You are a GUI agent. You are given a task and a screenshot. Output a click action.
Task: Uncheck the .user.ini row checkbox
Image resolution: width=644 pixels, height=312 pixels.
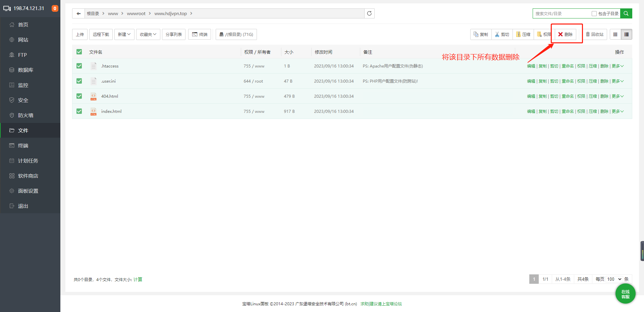(79, 81)
